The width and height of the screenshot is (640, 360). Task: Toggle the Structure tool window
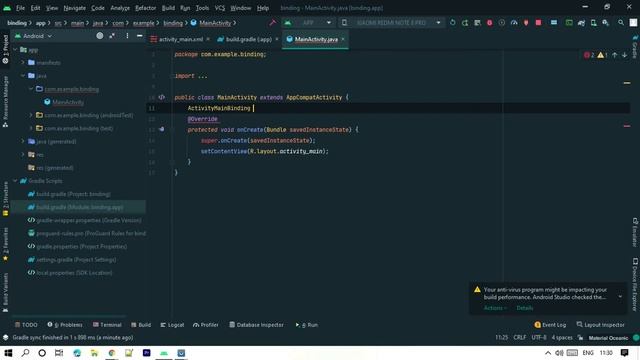(x=5, y=199)
